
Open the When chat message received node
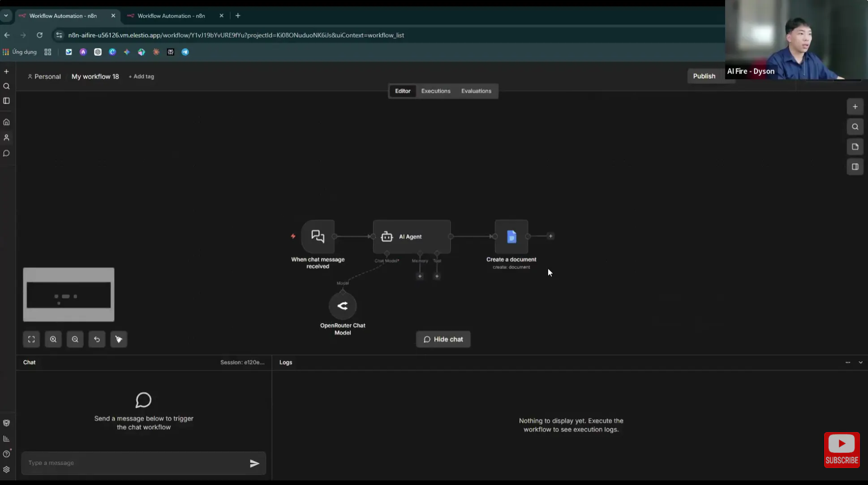point(318,236)
